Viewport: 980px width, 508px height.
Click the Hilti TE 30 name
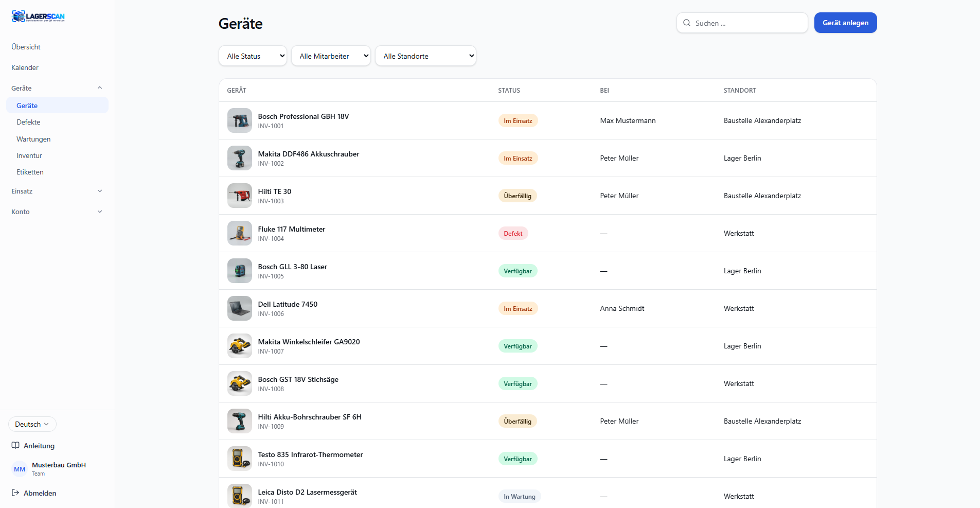coord(275,191)
